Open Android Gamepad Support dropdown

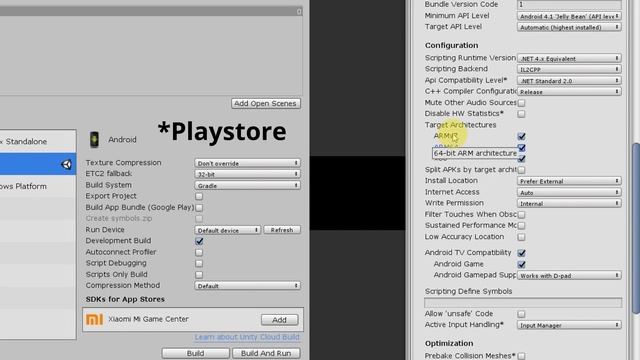[569, 276]
